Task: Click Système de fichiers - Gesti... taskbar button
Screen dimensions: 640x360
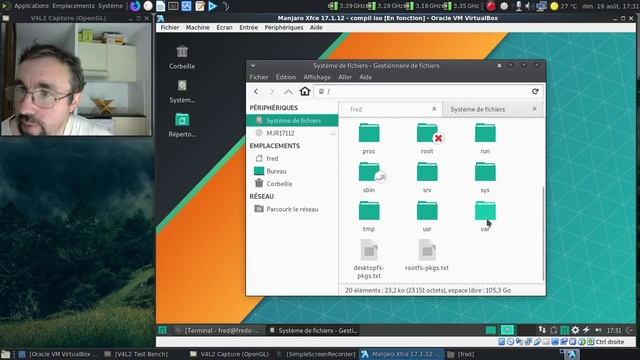Action: coord(313,330)
